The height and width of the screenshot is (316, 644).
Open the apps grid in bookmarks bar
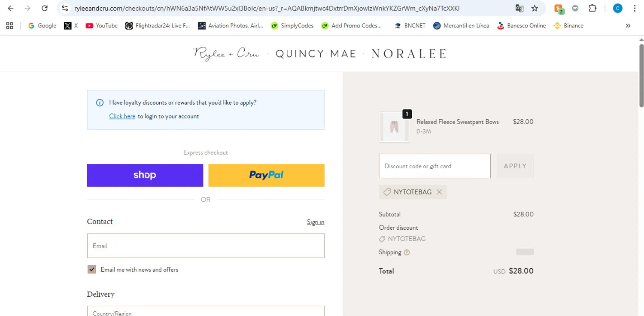(10, 26)
